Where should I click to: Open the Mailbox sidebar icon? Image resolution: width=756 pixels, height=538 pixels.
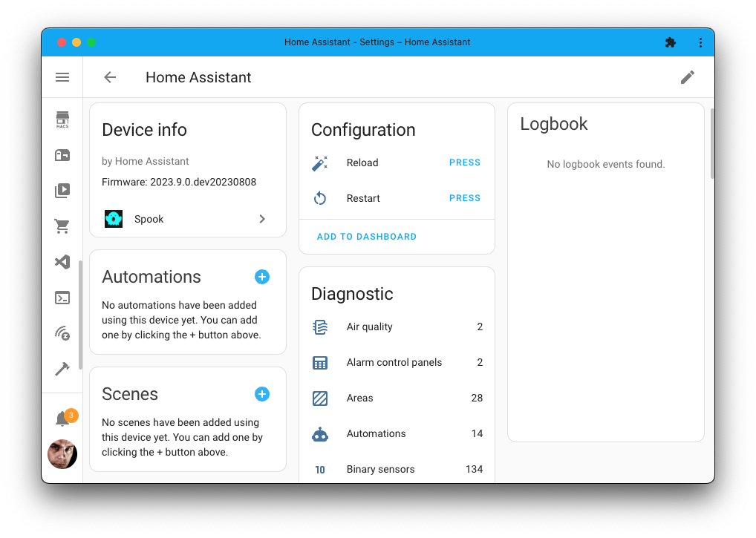(x=62, y=154)
